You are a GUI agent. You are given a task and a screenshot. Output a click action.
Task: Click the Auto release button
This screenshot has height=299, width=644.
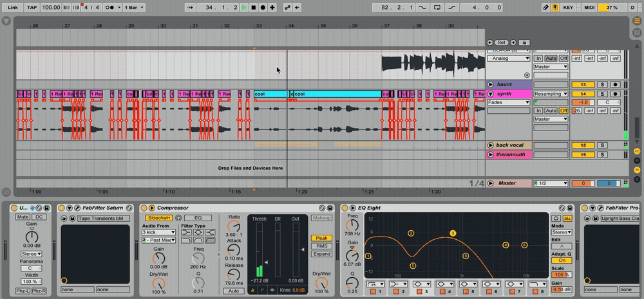pyautogui.click(x=234, y=291)
